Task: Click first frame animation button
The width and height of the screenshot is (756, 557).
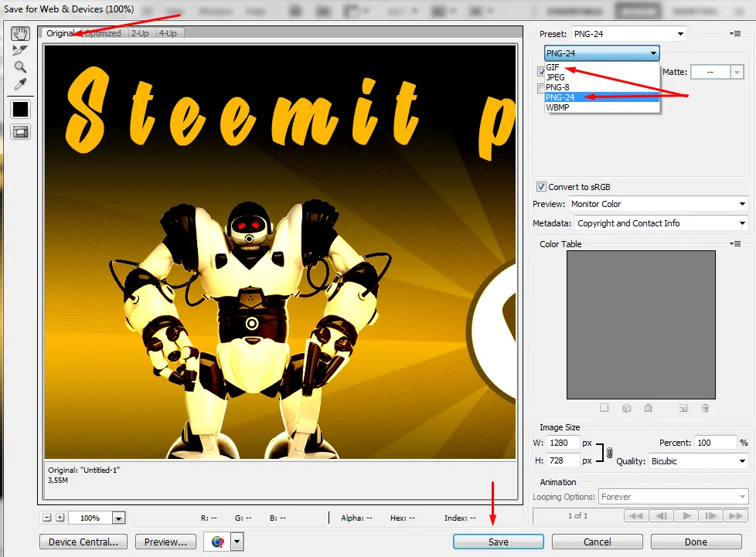Action: [636, 515]
